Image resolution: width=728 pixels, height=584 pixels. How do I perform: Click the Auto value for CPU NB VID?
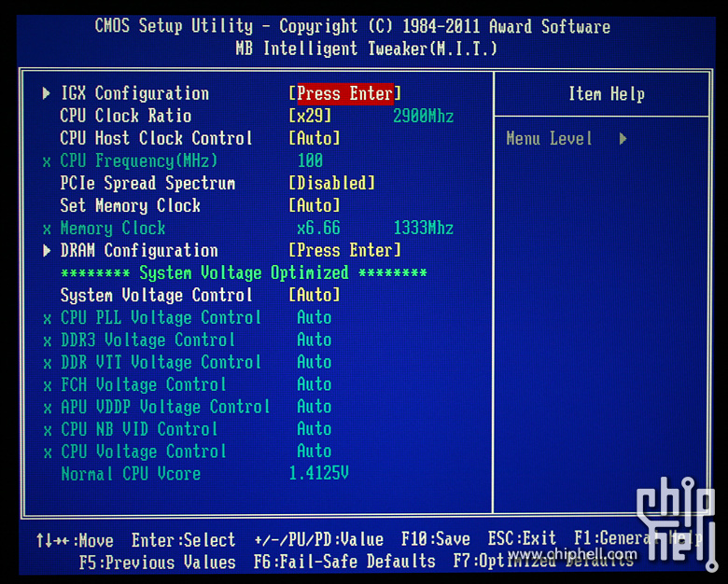[315, 429]
